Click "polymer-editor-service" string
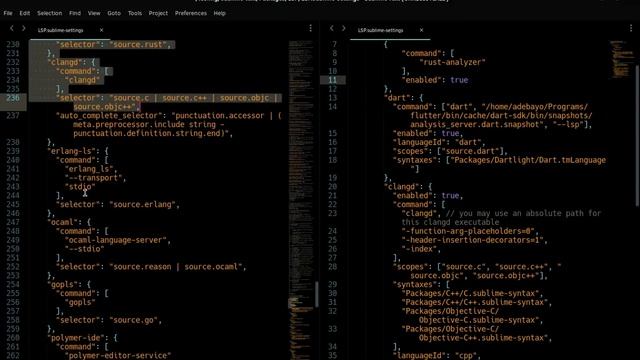 click(x=118, y=356)
